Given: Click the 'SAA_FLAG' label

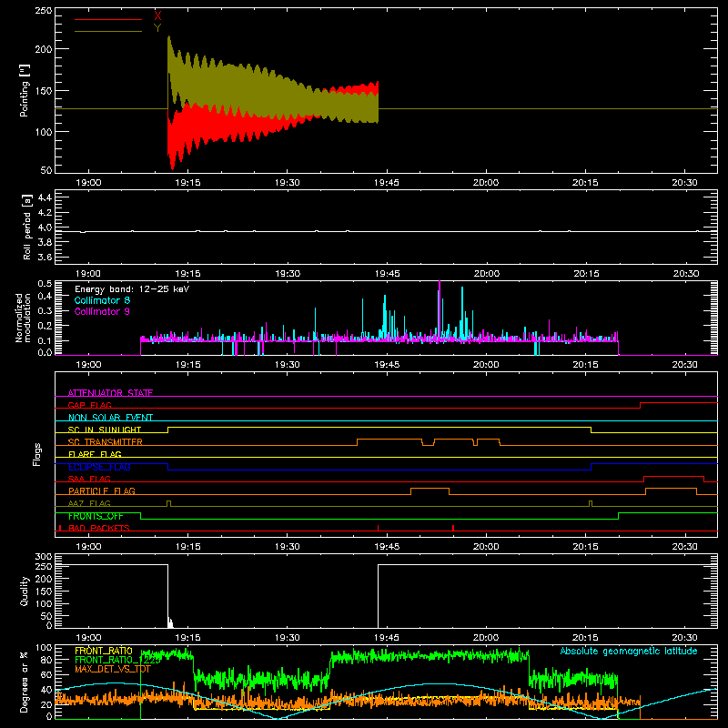Looking at the screenshot, I should [x=89, y=479].
